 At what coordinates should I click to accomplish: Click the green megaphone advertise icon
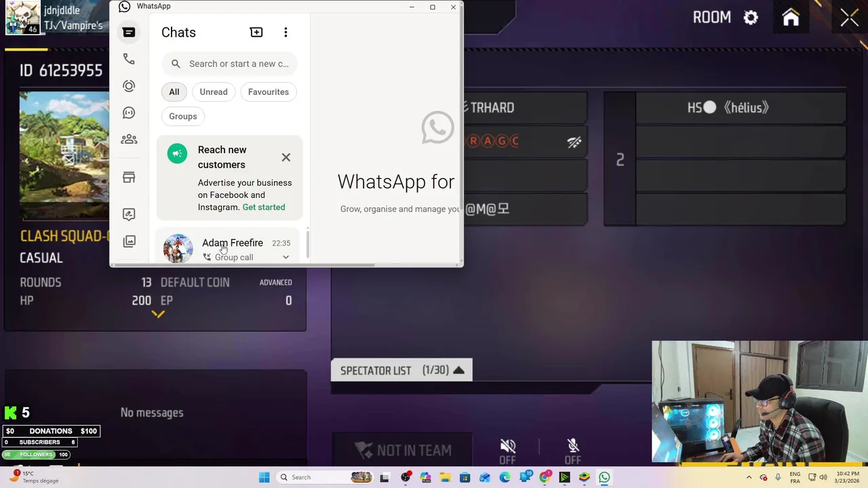(x=178, y=154)
